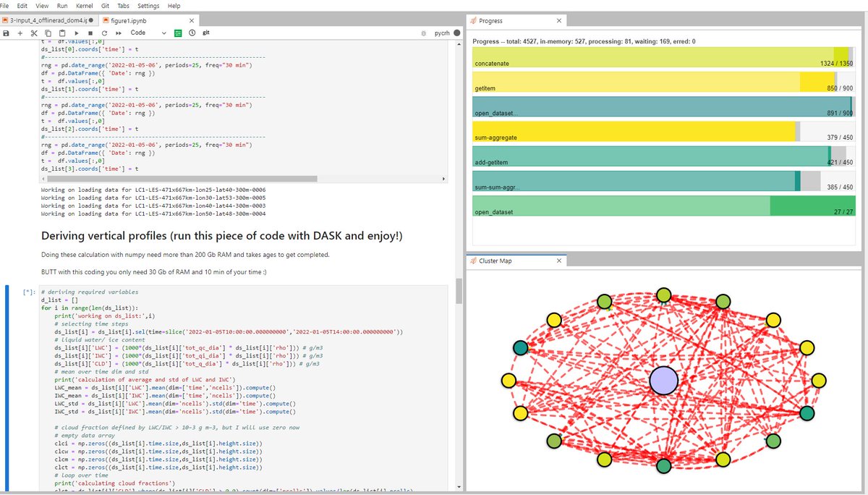Click the 891 / 900 open_dataset progress bar
This screenshot has height=495, width=868.
tap(663, 107)
